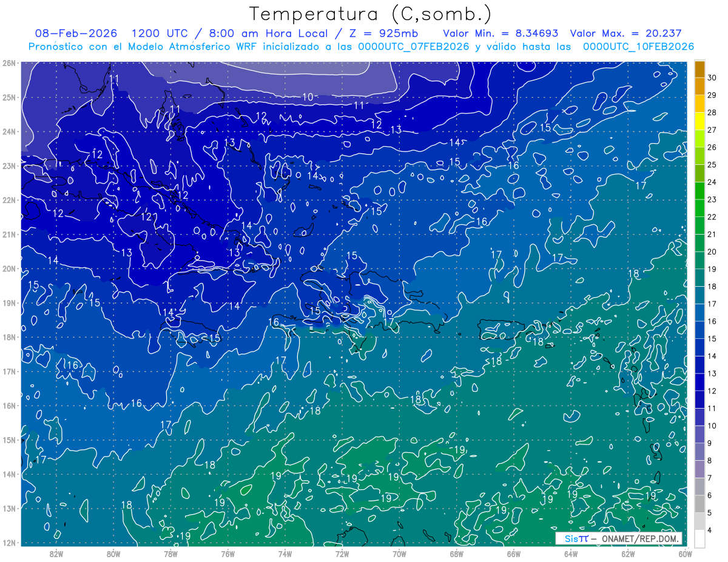
Task: Click the 17N latitude axis label
Action: 9,372
